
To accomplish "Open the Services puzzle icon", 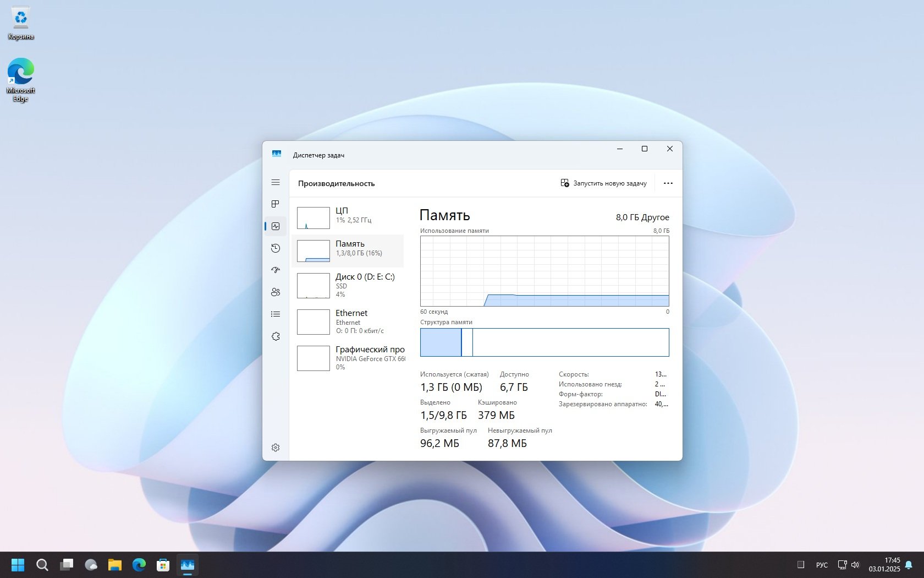I will tap(276, 336).
